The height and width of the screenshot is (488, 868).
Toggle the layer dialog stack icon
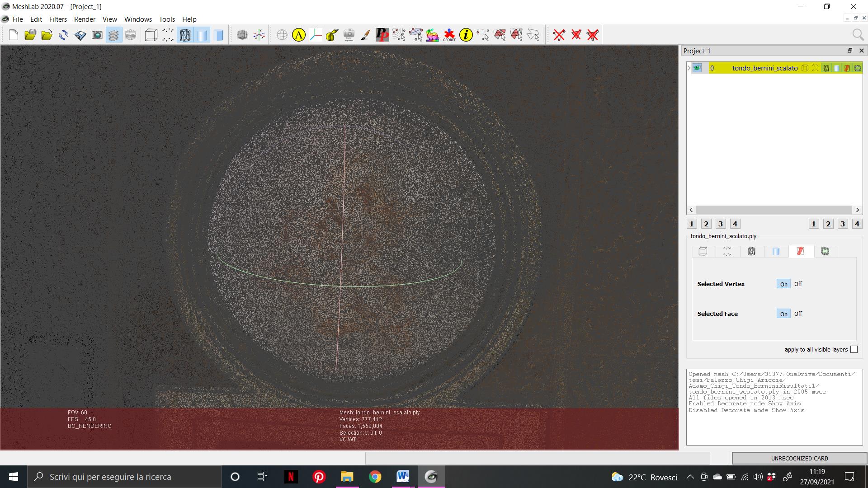coord(114,35)
